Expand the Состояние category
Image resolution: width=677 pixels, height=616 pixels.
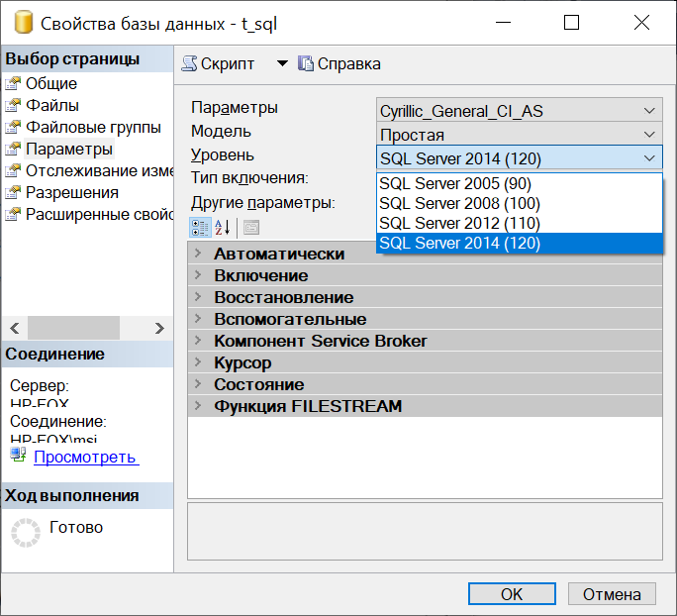[x=198, y=384]
